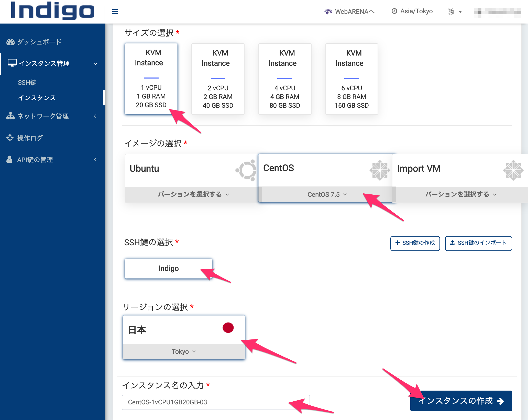The width and height of the screenshot is (528, 420).
Task: Expand the ネットワーク管理 chevron
Action: 95,116
